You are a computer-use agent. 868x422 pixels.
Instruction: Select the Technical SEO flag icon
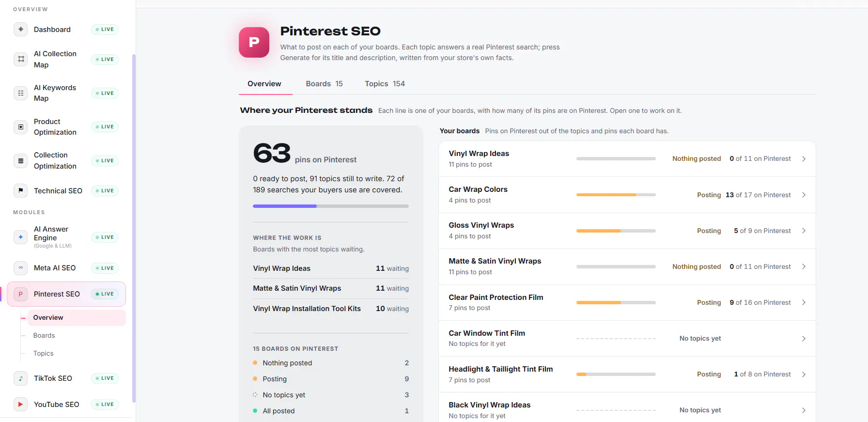20,191
